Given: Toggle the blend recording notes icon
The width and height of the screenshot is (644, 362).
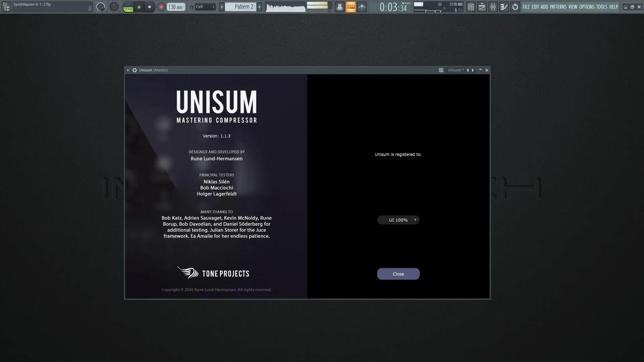Looking at the screenshot, I should point(362,7).
